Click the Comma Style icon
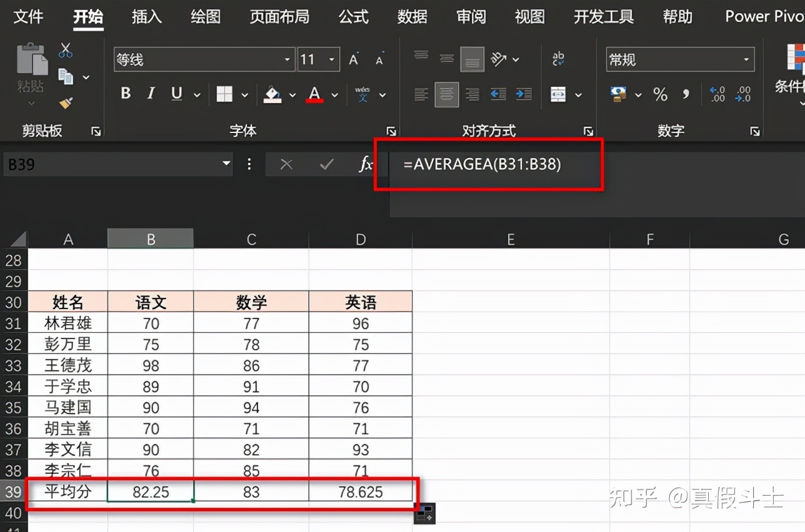The image size is (805, 532). 685,95
